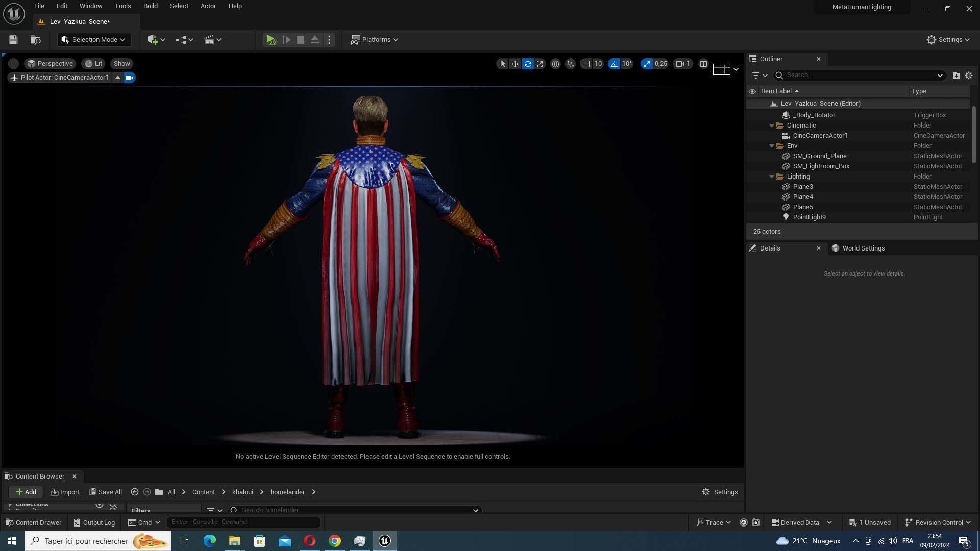Open viewport layout chevron dropdown

736,69
